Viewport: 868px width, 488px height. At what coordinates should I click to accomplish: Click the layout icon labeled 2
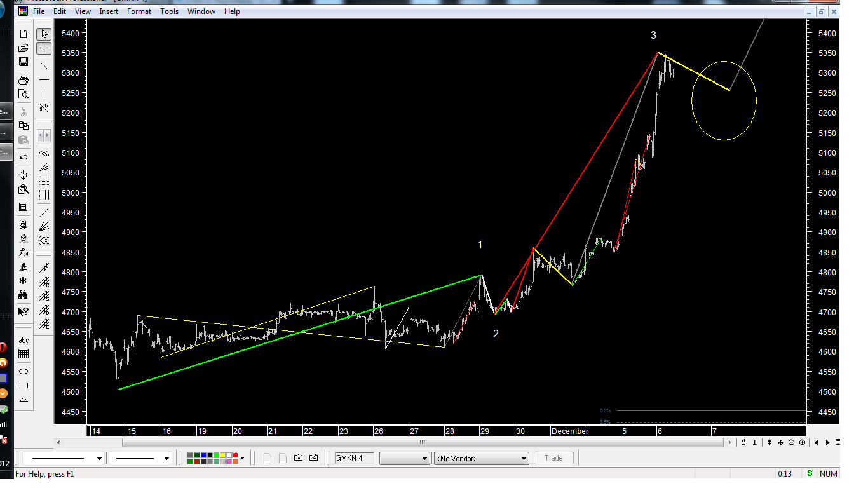coord(313,457)
